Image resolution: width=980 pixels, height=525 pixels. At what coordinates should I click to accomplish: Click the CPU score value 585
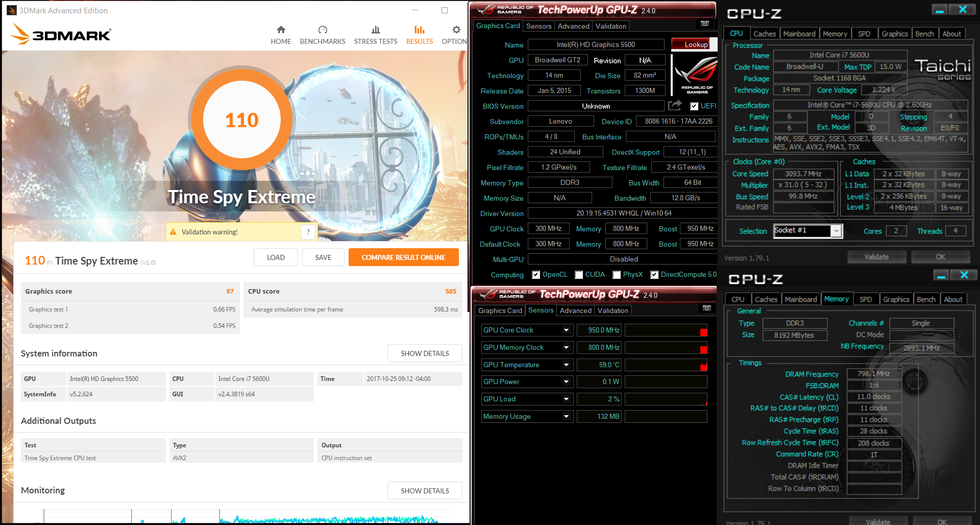pos(451,292)
